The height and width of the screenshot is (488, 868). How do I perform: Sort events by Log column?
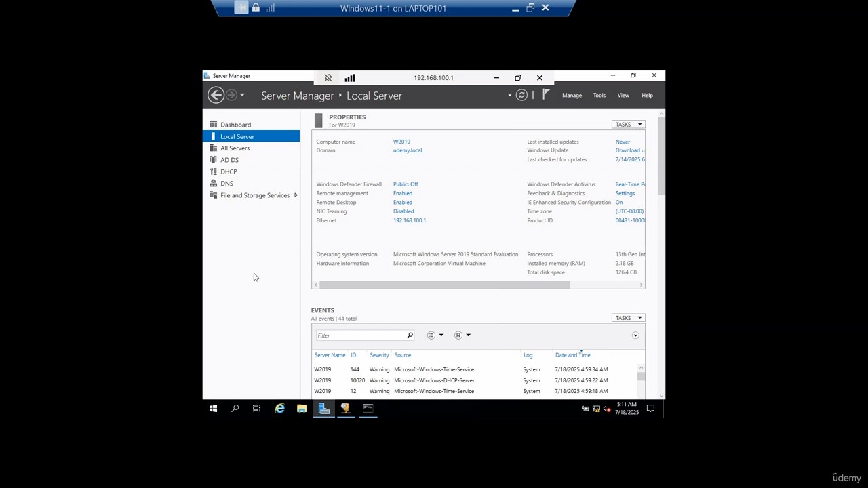pyautogui.click(x=528, y=355)
